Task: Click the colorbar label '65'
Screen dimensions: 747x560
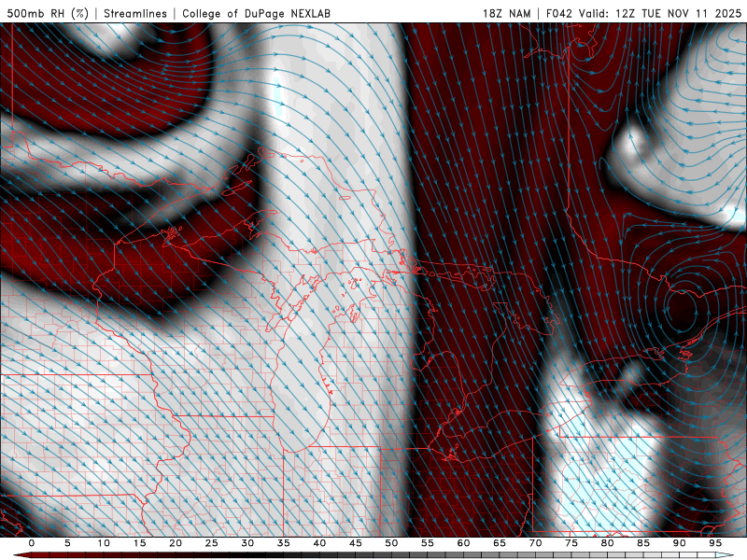Action: tap(500, 543)
